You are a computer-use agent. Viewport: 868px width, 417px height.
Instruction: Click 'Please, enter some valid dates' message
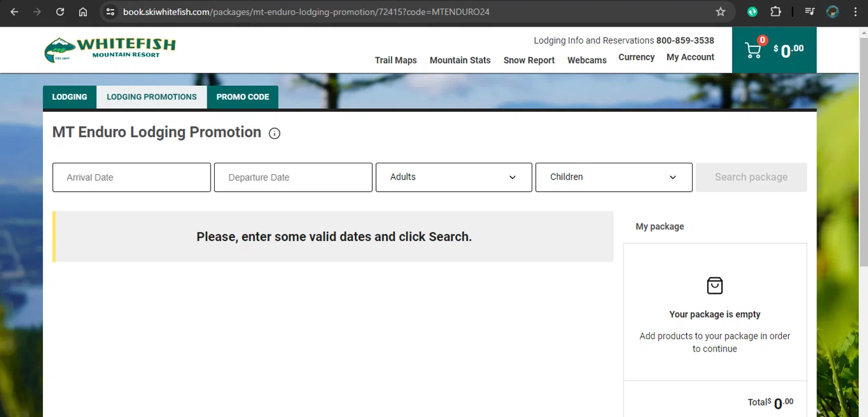pyautogui.click(x=334, y=237)
